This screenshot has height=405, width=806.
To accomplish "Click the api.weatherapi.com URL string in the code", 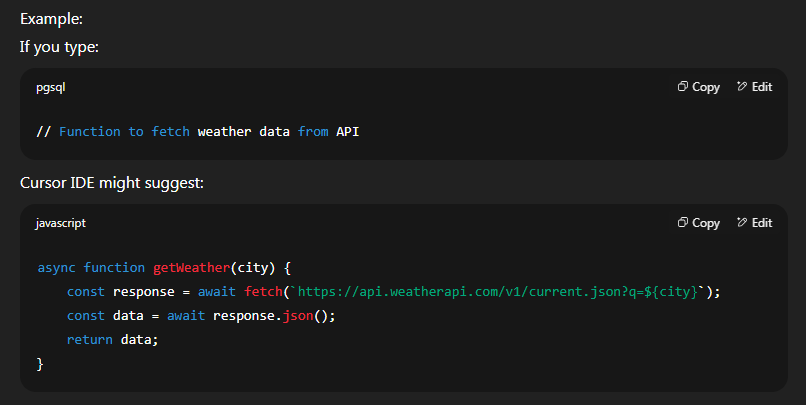I will click(500, 292).
